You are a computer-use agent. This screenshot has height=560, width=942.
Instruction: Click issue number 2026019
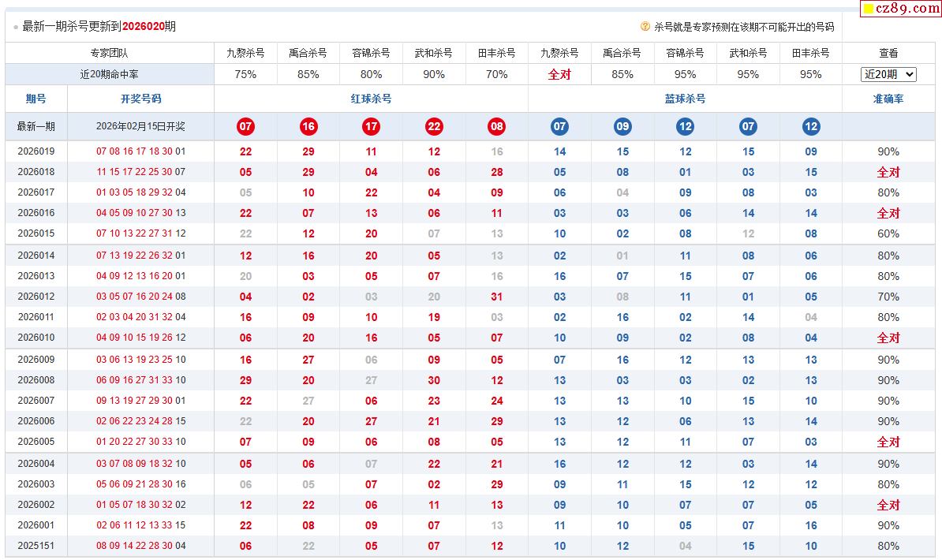pos(36,151)
